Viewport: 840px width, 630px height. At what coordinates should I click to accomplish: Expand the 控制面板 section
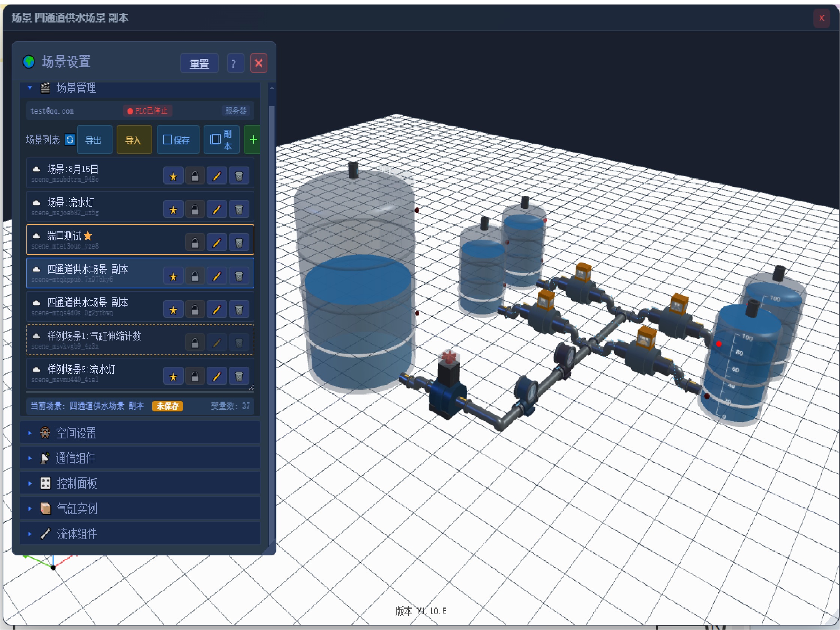140,483
